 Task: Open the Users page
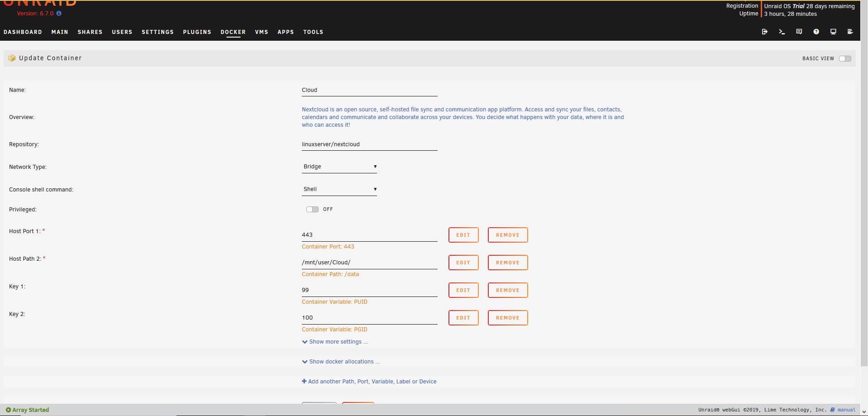tap(122, 32)
